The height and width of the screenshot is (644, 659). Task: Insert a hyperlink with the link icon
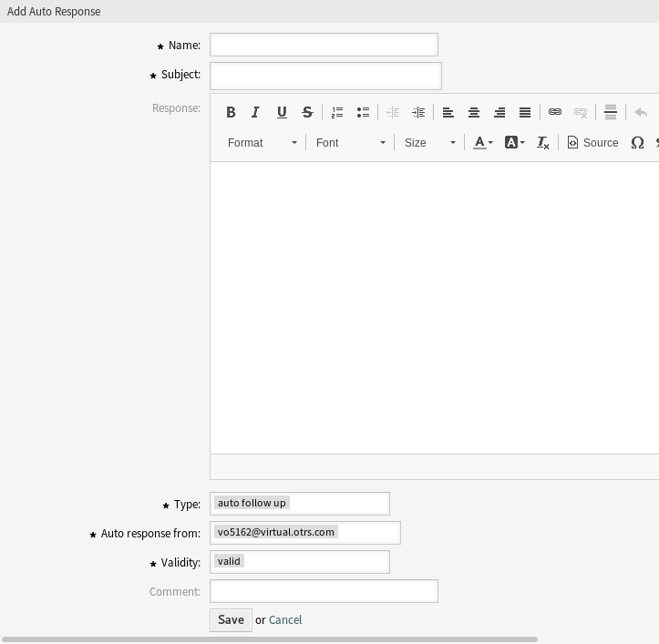555,112
